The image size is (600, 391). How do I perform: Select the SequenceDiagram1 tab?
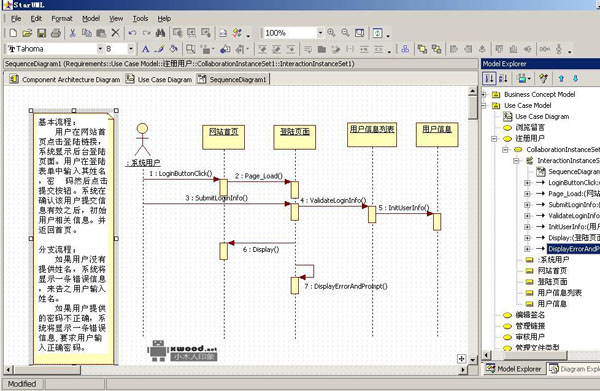232,80
